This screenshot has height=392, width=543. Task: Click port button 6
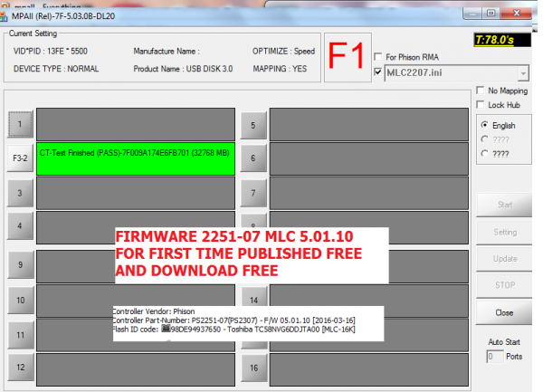click(x=253, y=158)
